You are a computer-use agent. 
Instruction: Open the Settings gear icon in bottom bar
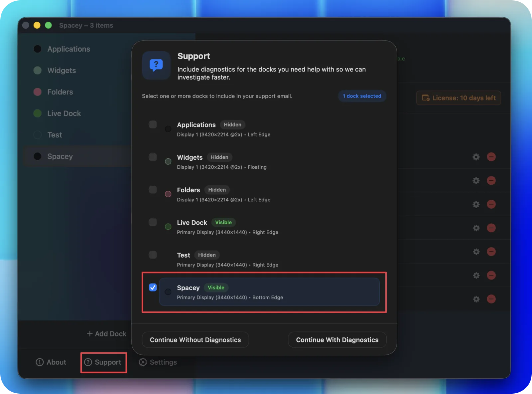[143, 362]
